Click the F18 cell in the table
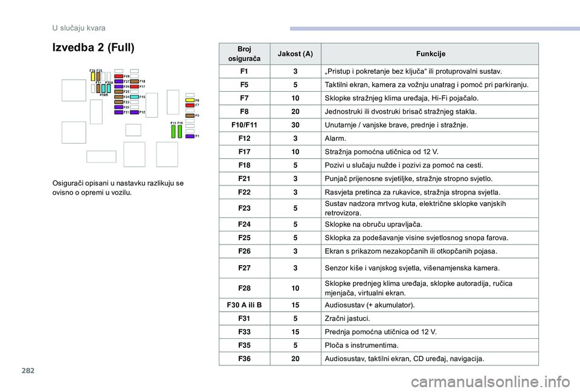580x392 pixels. [x=244, y=165]
